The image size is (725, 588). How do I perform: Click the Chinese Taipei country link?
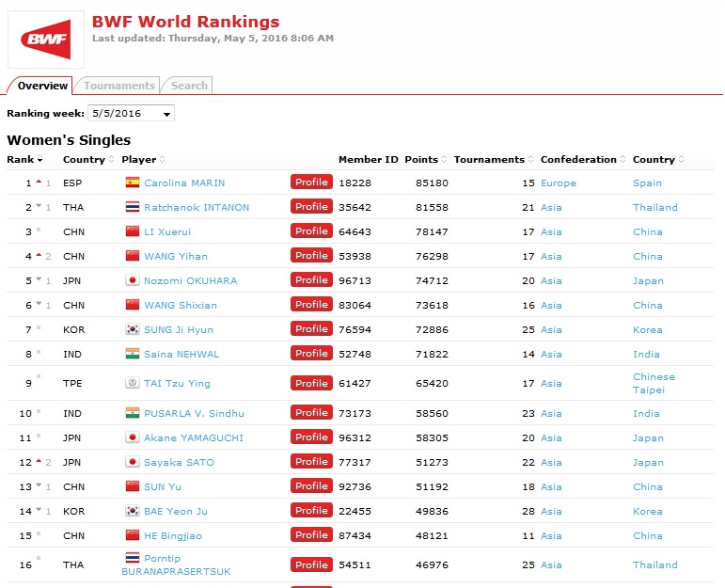tap(654, 383)
